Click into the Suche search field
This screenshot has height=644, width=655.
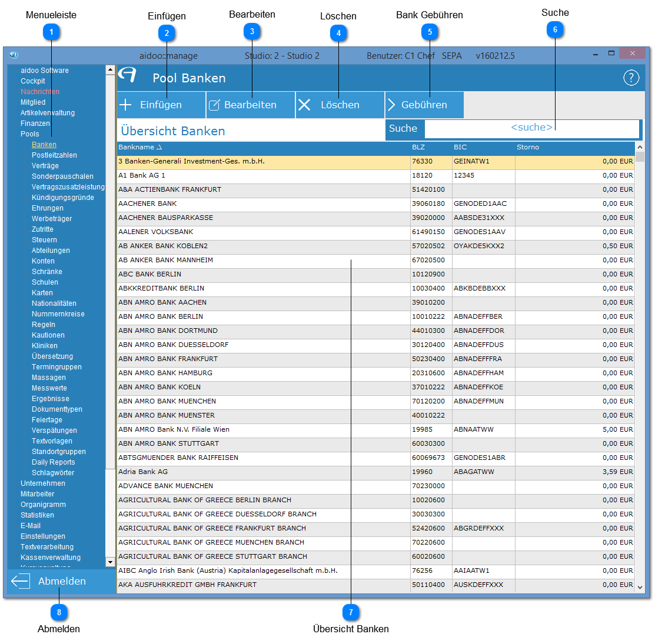531,129
